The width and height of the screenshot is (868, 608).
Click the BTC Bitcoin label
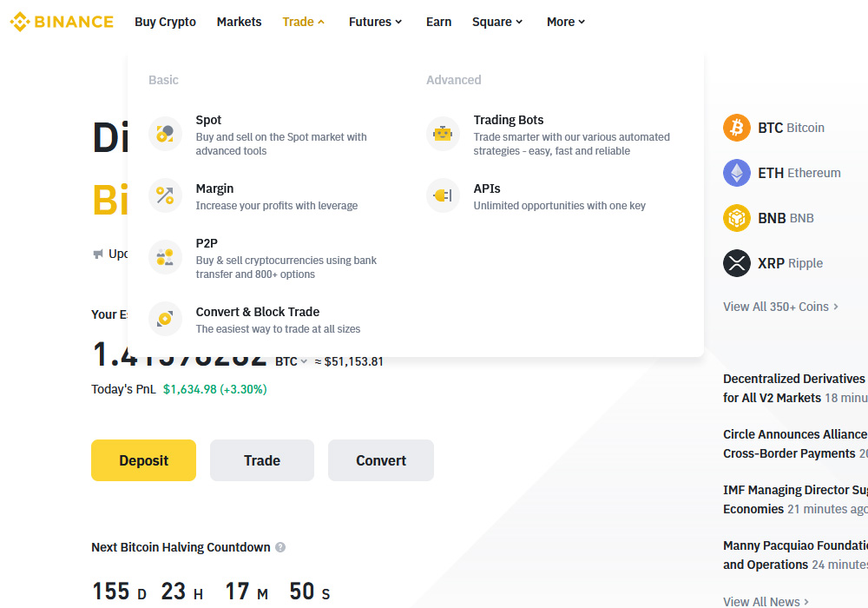click(x=791, y=128)
